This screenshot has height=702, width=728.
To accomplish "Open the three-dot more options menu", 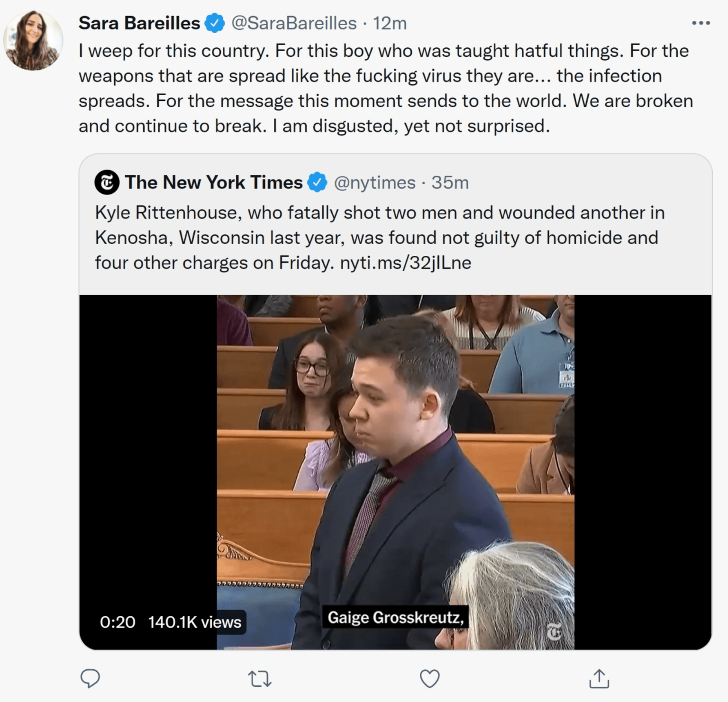I will 701,23.
